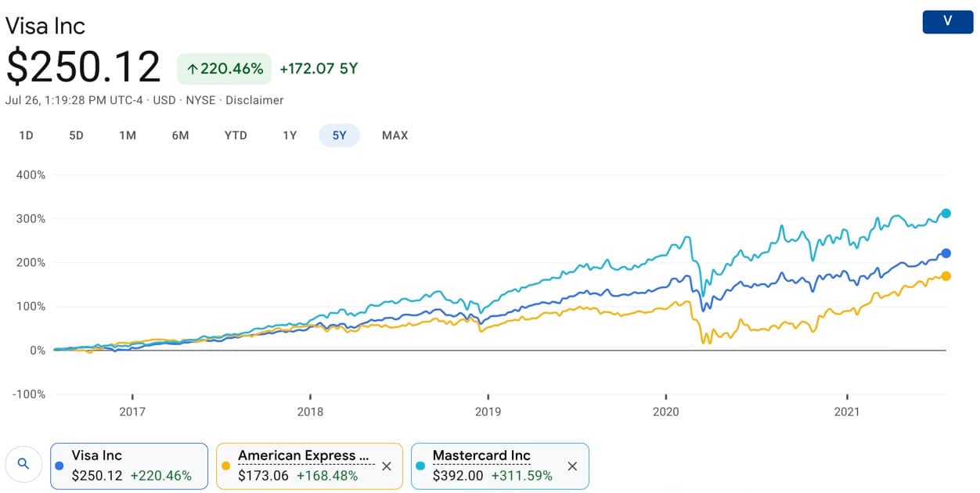Click the $250.12 headline price
The image size is (980, 493).
pos(84,67)
